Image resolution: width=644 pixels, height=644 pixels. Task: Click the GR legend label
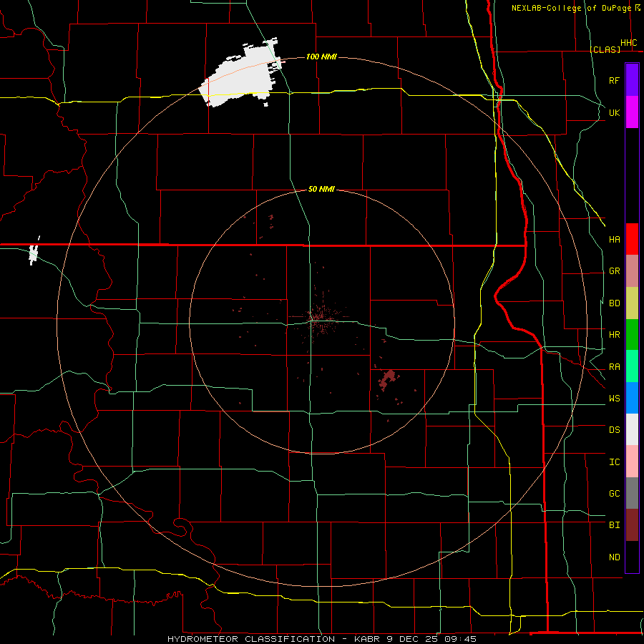(x=615, y=271)
